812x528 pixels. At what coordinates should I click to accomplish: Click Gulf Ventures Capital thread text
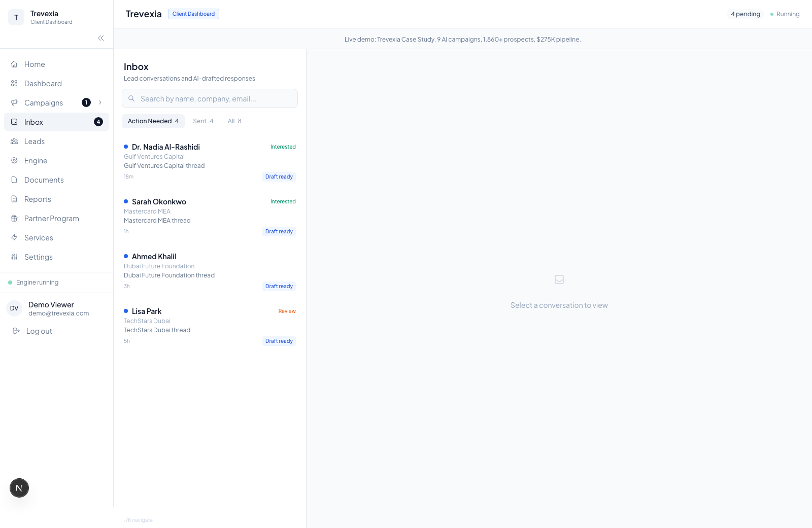[x=164, y=166]
